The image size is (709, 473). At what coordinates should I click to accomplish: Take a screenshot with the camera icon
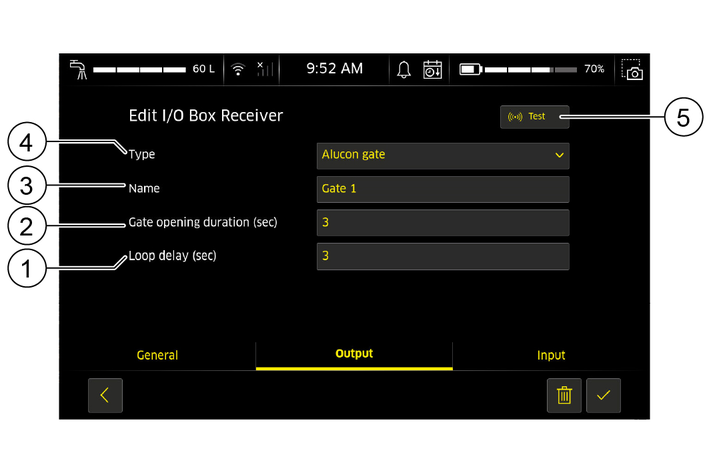(x=632, y=69)
